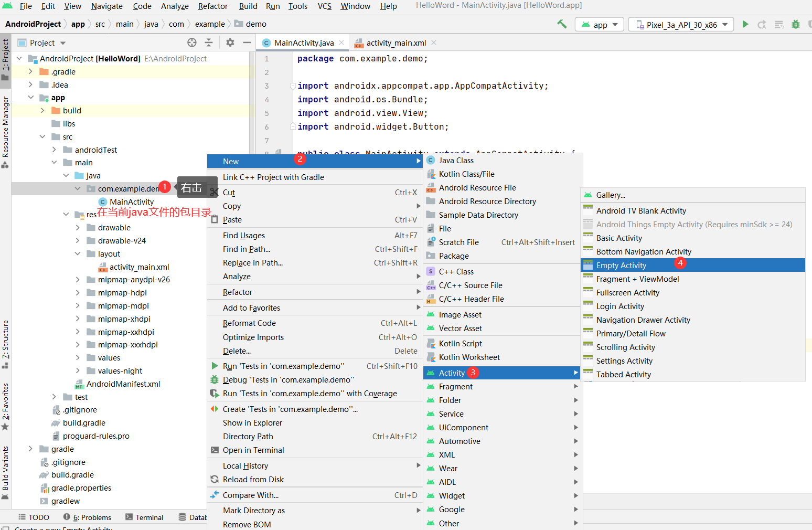Expand the drawable folder in tree
Screen dimensions: 812x530
[78, 228]
